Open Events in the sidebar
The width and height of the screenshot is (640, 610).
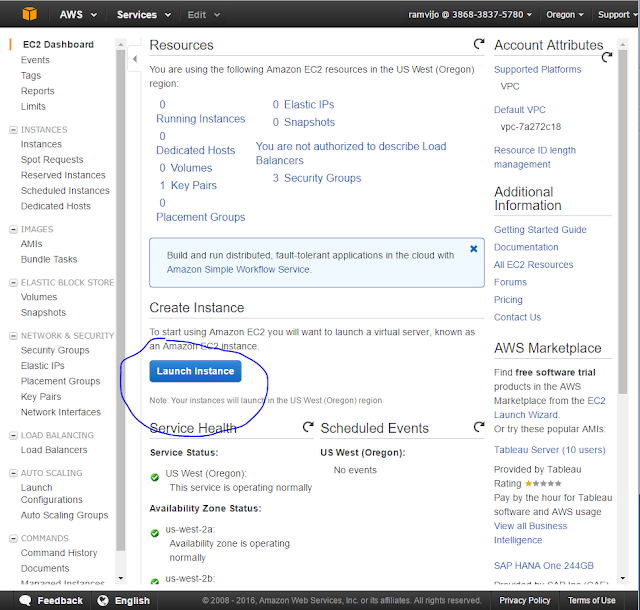(x=35, y=60)
